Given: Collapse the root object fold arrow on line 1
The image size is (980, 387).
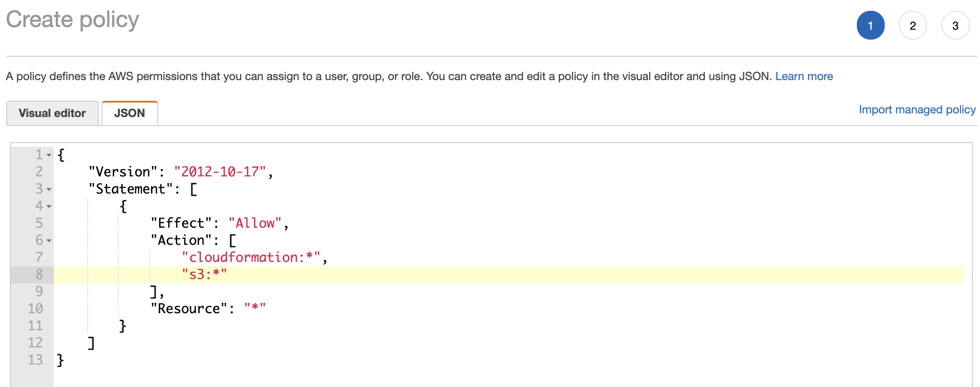Looking at the screenshot, I should [49, 155].
